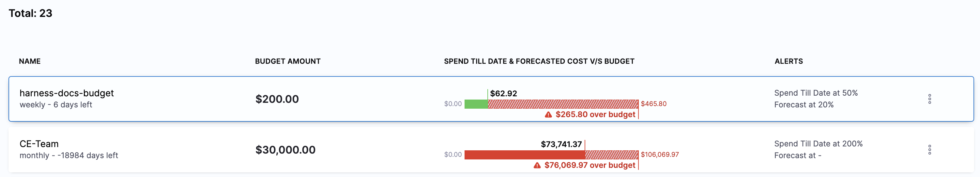The width and height of the screenshot is (980, 177).
Task: Open kebab menu for harness-docs-budget row
Action: pos(929,99)
